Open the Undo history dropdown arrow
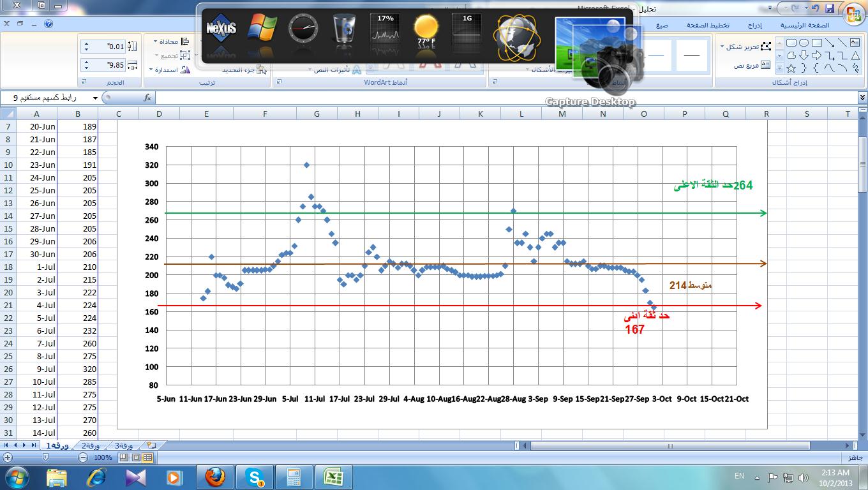 pos(807,8)
